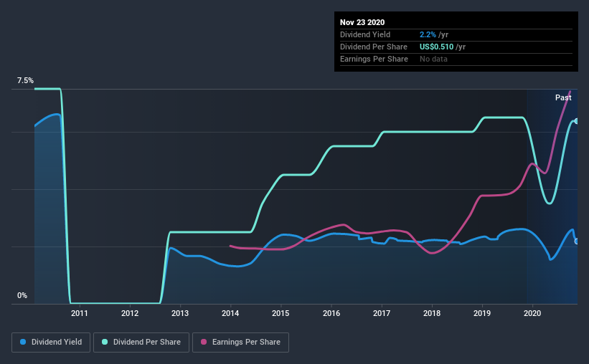Select the 2011 label on the time axis
Screen dimensions: 589x364
tap(79, 313)
